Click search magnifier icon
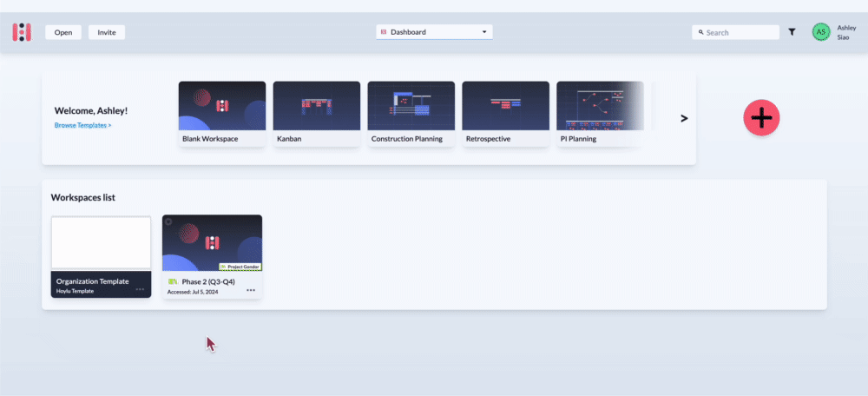868x396 pixels. pyautogui.click(x=700, y=33)
